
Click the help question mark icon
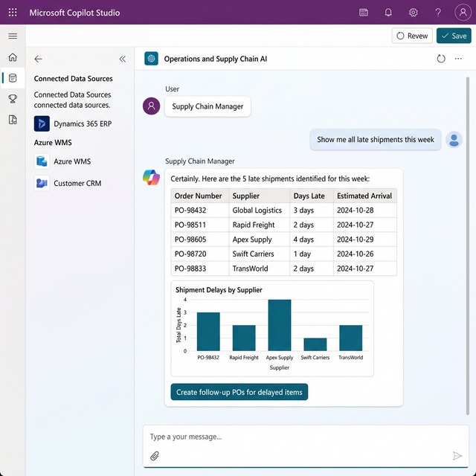click(x=438, y=13)
